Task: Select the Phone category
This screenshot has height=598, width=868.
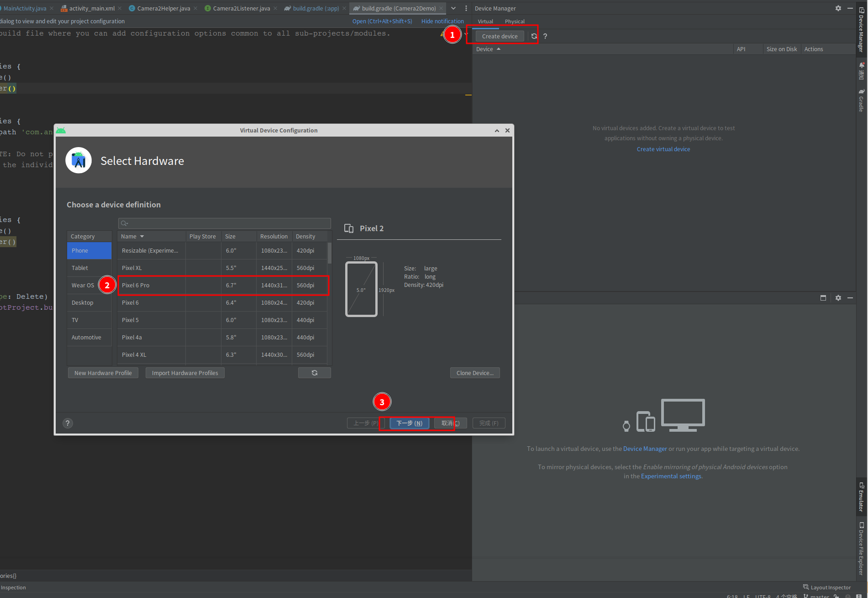Action: [x=89, y=251]
